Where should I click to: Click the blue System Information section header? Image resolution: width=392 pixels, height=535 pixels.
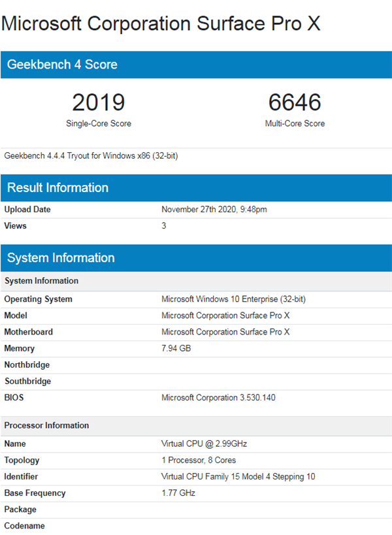pyautogui.click(x=61, y=258)
